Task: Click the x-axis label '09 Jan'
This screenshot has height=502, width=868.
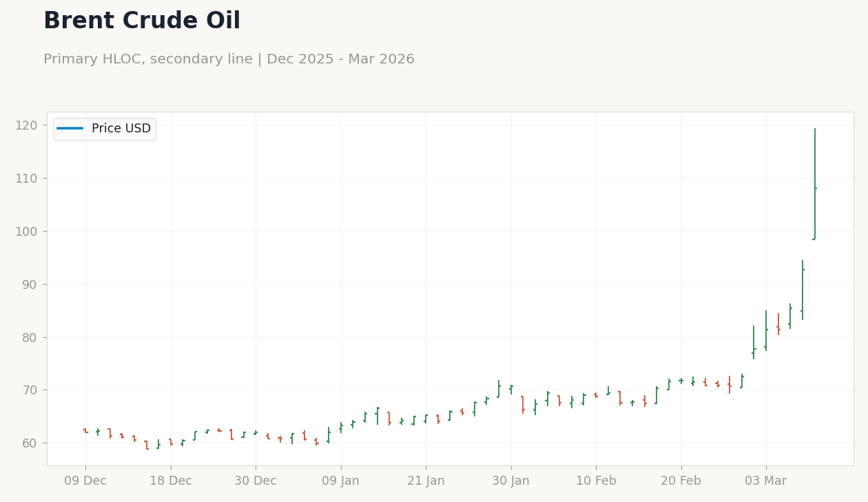Action: click(341, 481)
